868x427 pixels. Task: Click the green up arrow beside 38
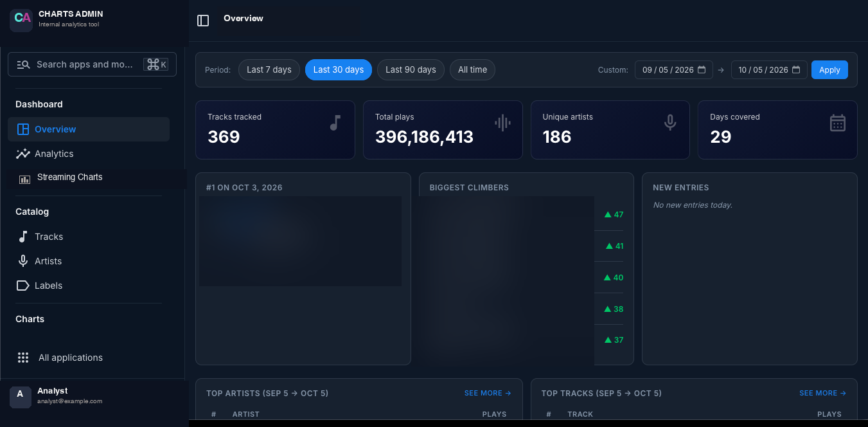608,309
